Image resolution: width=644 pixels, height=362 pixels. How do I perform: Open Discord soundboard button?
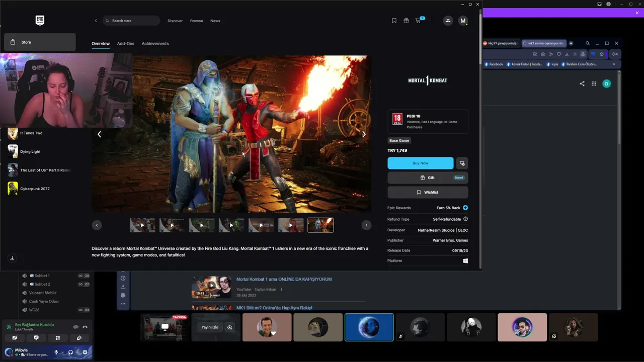(x=79, y=338)
